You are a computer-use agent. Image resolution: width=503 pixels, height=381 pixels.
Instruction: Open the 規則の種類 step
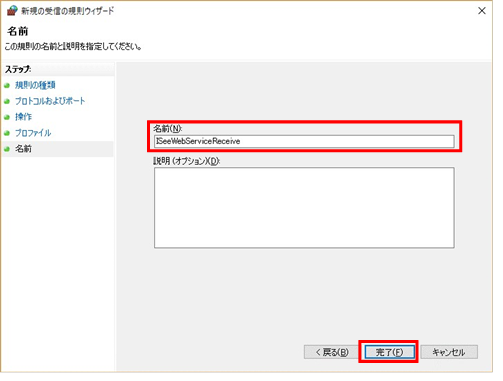pos(35,85)
